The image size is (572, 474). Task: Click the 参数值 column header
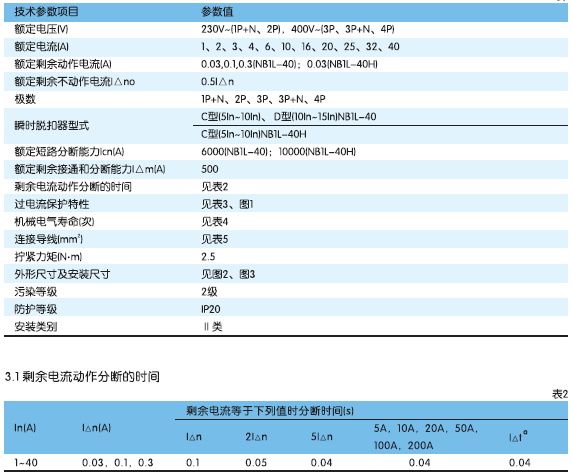[217, 12]
